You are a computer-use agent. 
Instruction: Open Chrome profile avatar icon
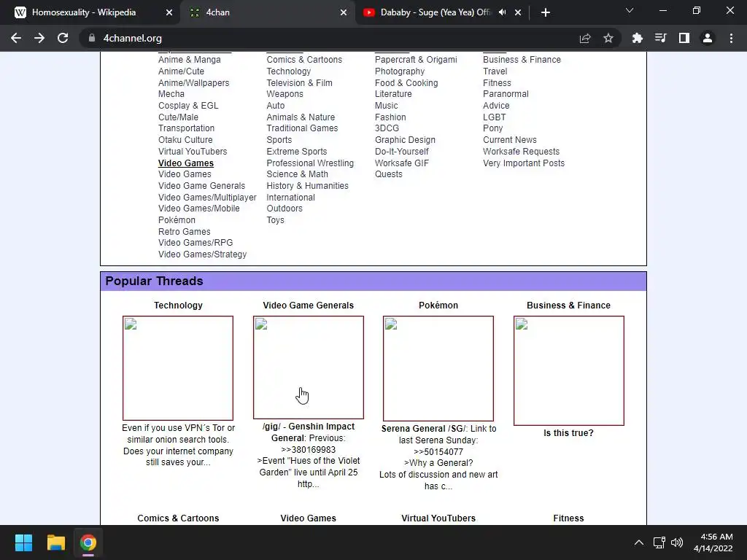pyautogui.click(x=708, y=38)
